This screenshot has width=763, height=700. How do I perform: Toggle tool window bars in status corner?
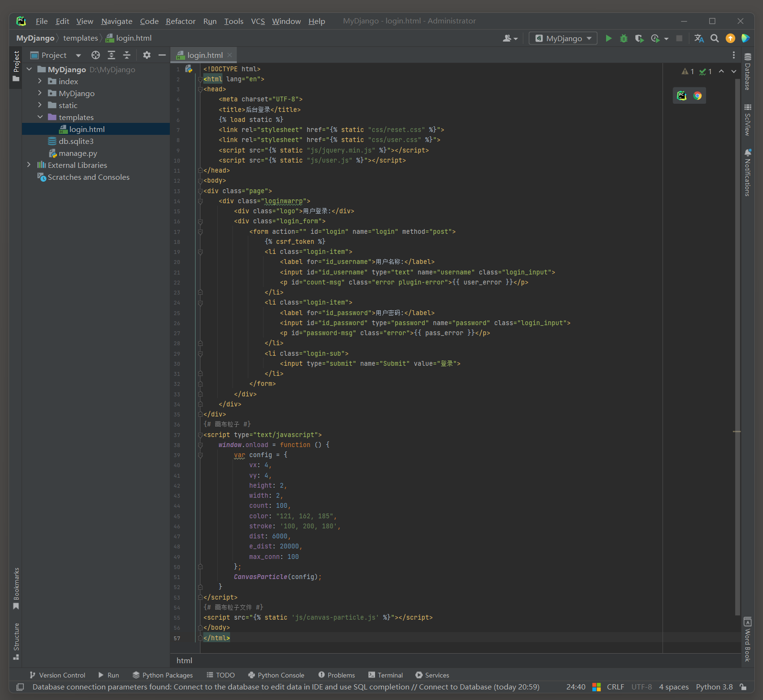pos(20,687)
